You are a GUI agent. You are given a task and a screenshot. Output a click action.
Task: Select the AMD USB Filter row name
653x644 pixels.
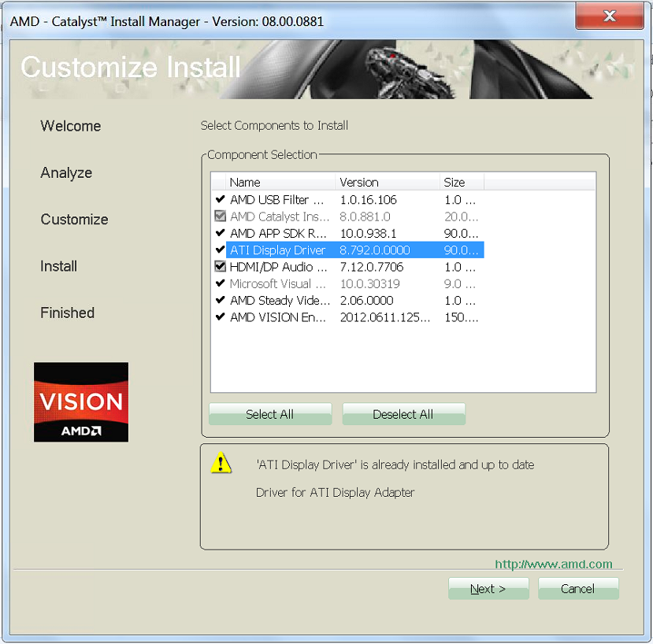coord(277,200)
